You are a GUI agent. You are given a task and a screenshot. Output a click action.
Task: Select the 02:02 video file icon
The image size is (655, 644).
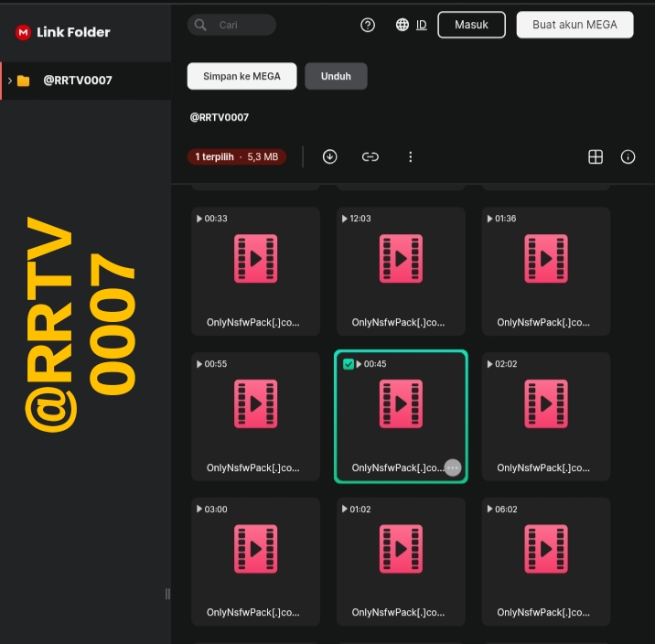(546, 403)
